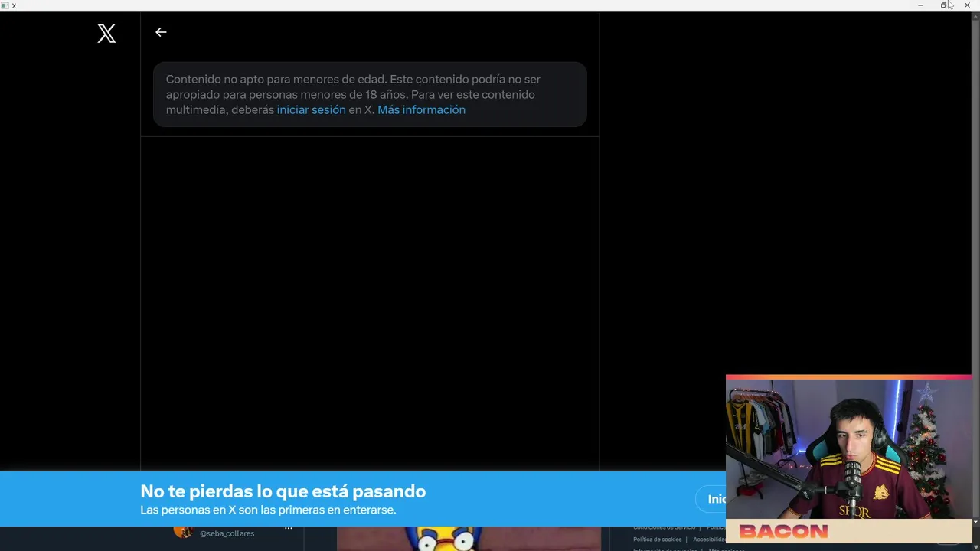
Task: Open the 'iniciar sesión' link
Action: (311, 109)
